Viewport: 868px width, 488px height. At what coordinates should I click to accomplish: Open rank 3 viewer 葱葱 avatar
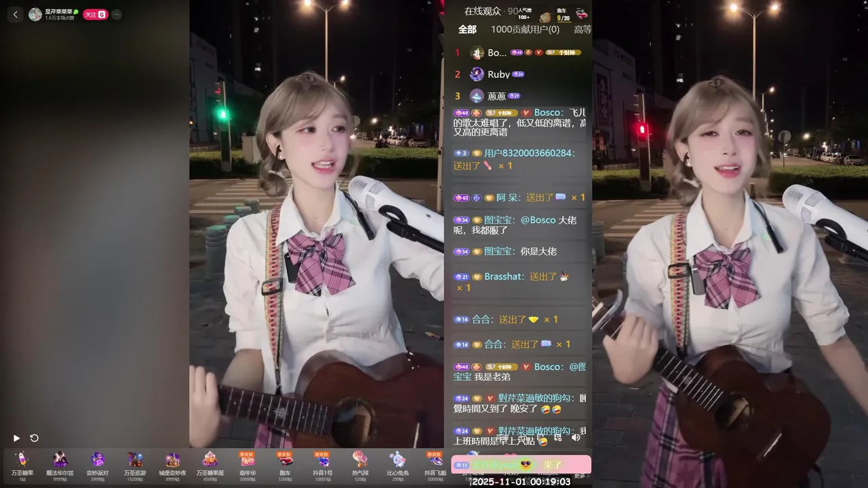[x=477, y=96]
